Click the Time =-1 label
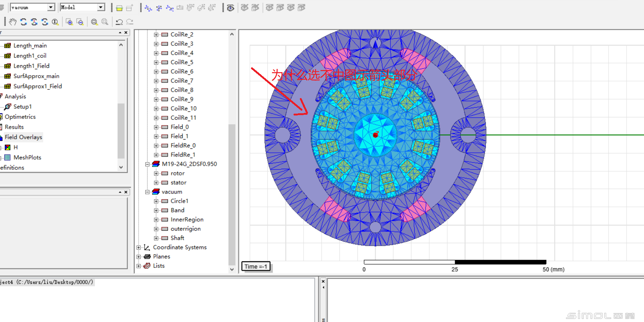This screenshot has width=644, height=322. click(x=256, y=266)
